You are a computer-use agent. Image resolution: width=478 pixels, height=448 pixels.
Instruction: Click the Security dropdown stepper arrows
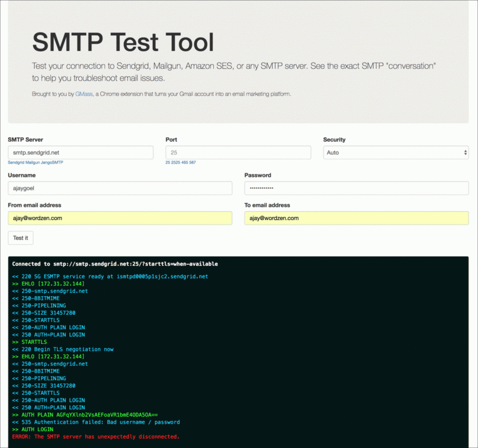click(465, 152)
